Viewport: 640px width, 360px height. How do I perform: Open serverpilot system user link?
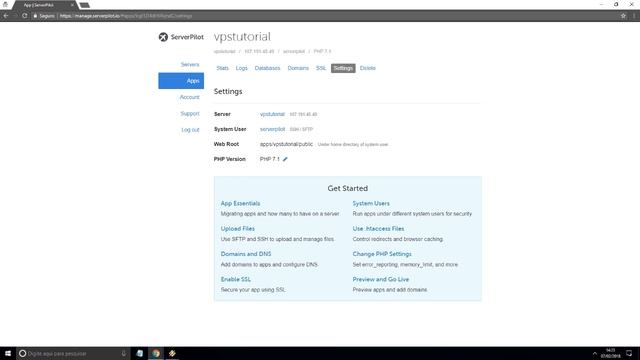click(272, 129)
